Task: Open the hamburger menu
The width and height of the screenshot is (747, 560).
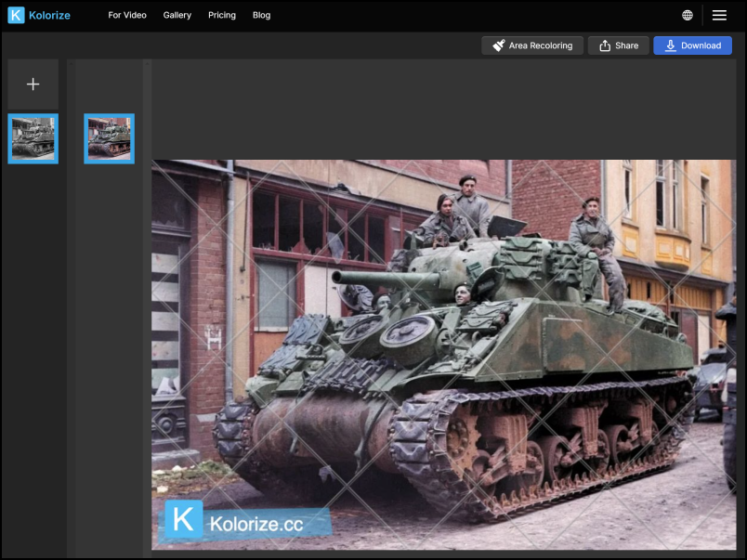Action: (x=719, y=15)
